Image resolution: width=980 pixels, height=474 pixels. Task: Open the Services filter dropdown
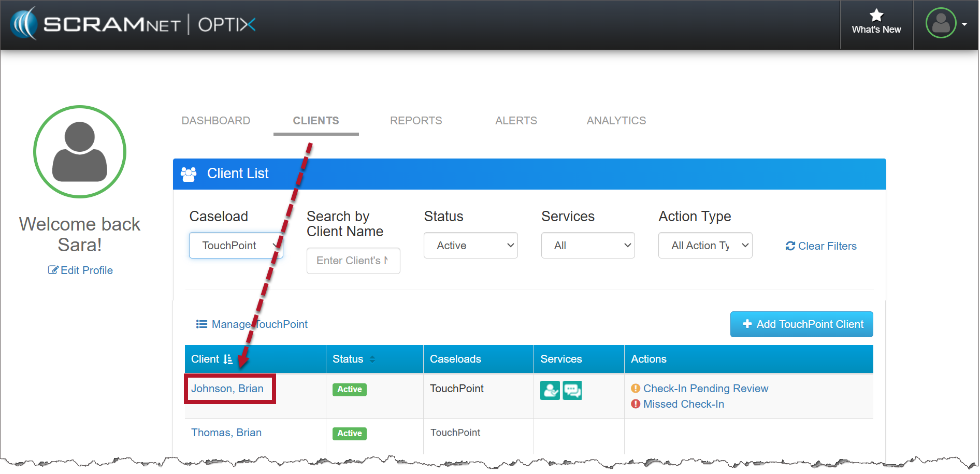[x=587, y=246]
